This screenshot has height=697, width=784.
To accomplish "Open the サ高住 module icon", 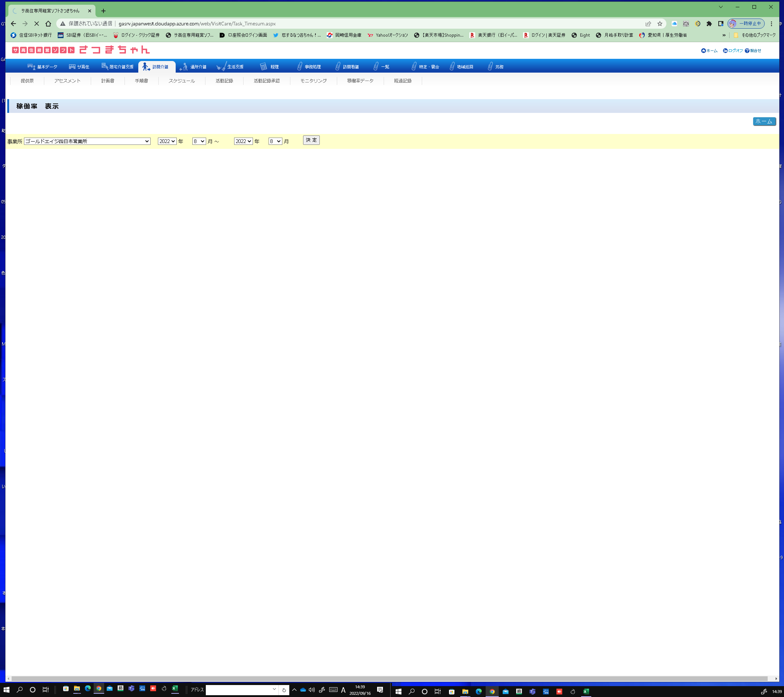I will point(72,67).
